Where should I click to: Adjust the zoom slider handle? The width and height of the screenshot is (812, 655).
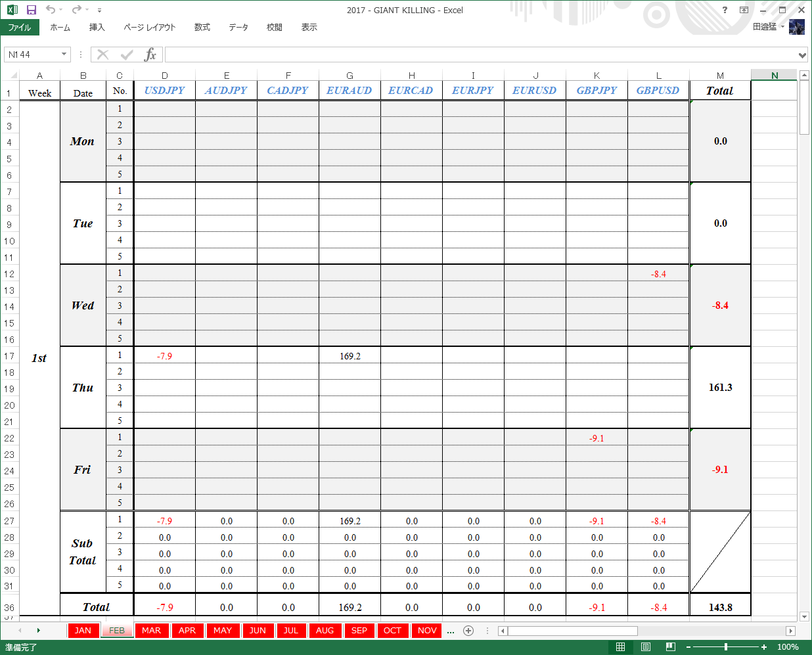pos(726,647)
